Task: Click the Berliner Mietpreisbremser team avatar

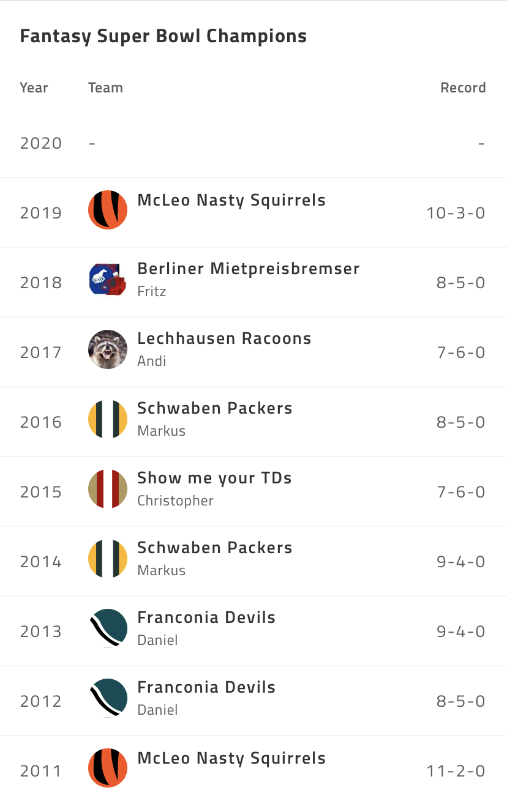Action: click(108, 280)
